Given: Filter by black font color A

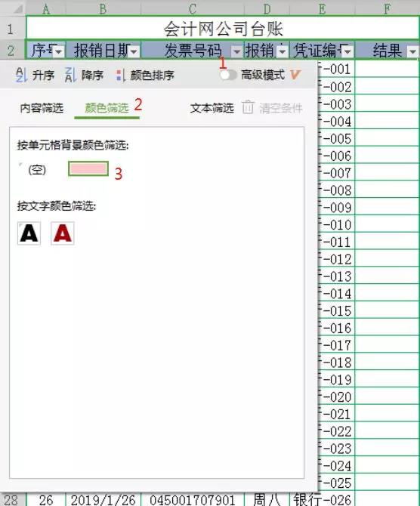Looking at the screenshot, I should tap(29, 233).
